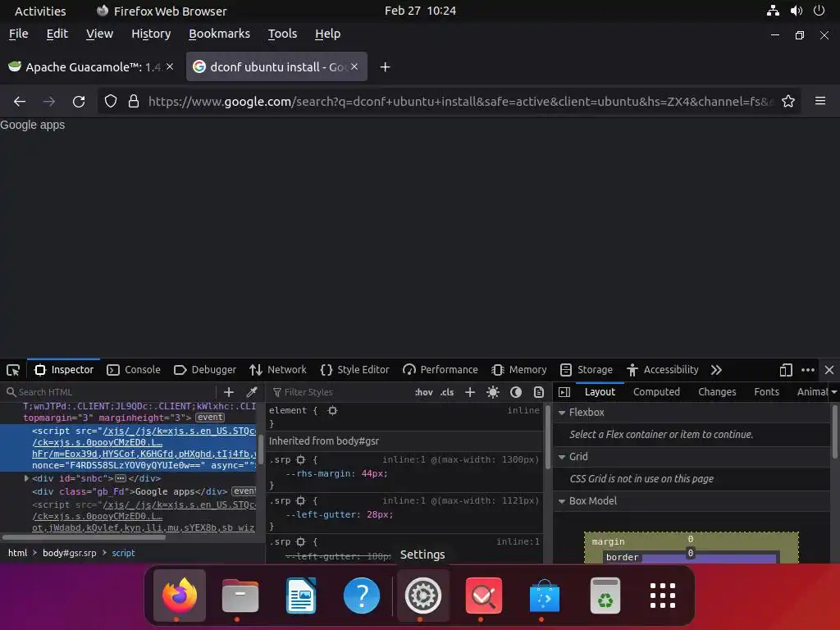The width and height of the screenshot is (840, 630).
Task: Open Firefox application hamburger menu
Action: pyautogui.click(x=820, y=101)
